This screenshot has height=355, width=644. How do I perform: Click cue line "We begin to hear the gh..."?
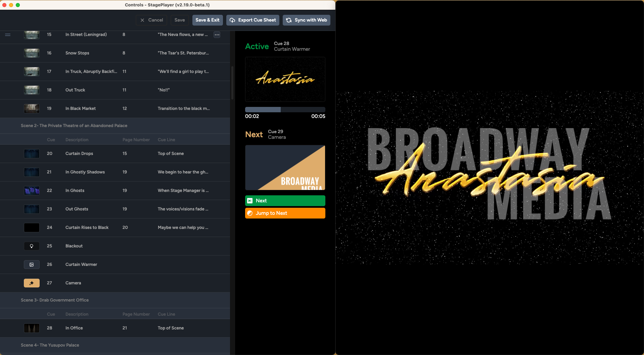[x=183, y=172]
